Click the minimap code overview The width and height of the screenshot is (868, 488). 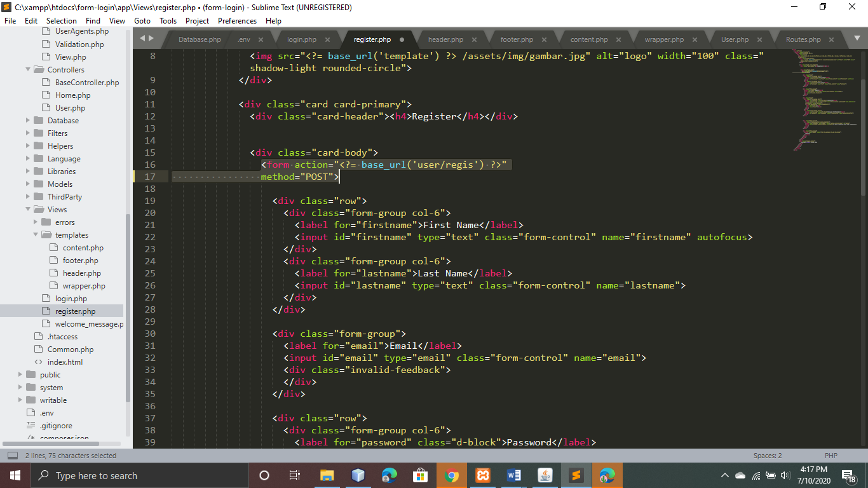(x=825, y=100)
